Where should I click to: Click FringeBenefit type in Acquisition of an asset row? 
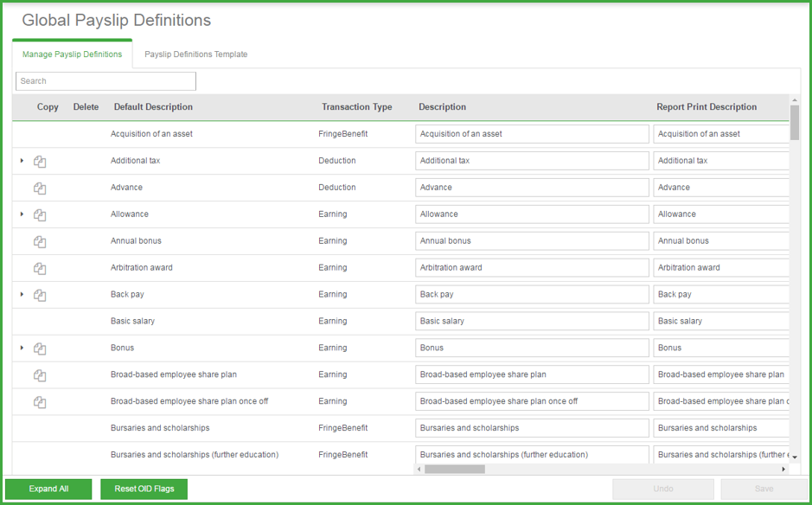pos(342,134)
